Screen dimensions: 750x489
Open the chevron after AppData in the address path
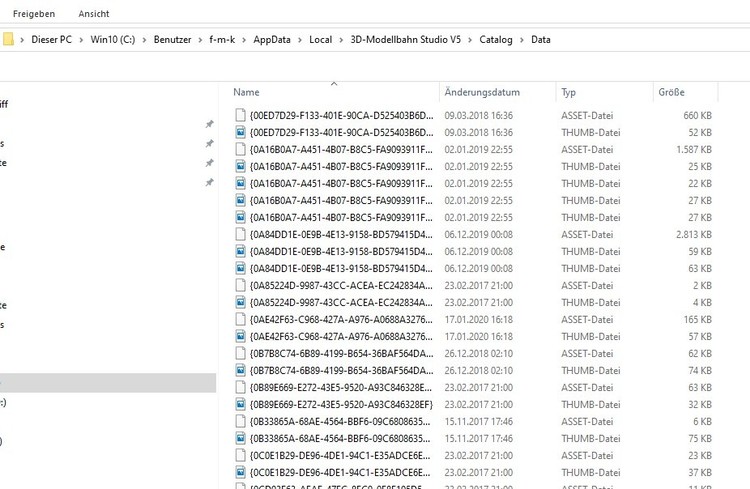(x=298, y=40)
